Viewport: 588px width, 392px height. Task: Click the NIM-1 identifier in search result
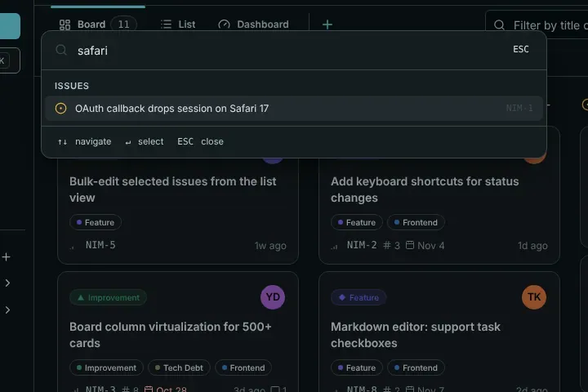(x=519, y=108)
